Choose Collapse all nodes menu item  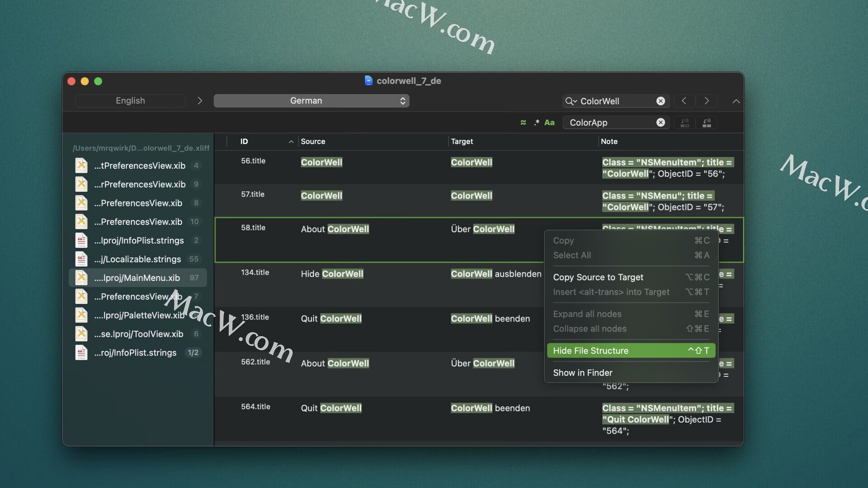tap(631, 329)
